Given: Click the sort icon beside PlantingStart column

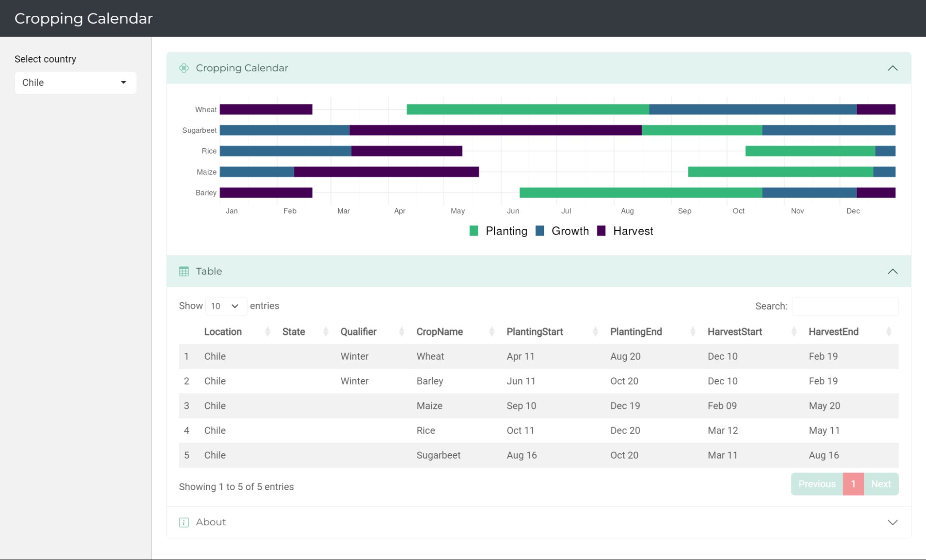Looking at the screenshot, I should pos(595,332).
